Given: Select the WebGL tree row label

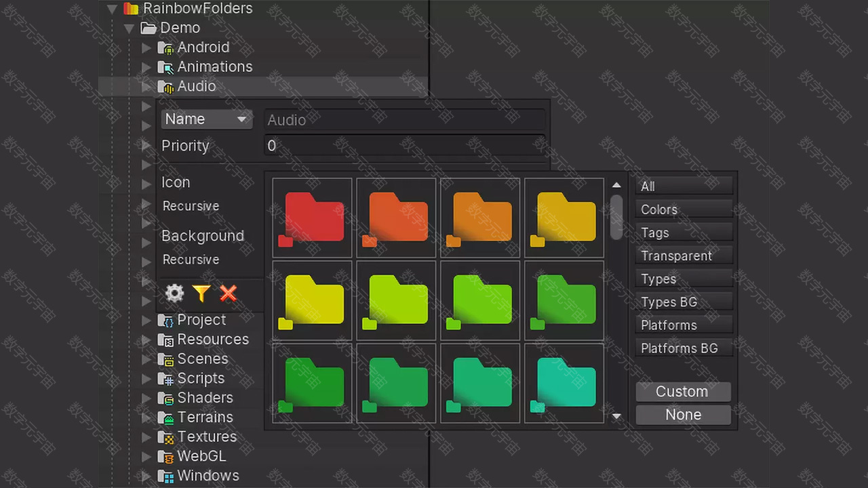Looking at the screenshot, I should click(201, 457).
